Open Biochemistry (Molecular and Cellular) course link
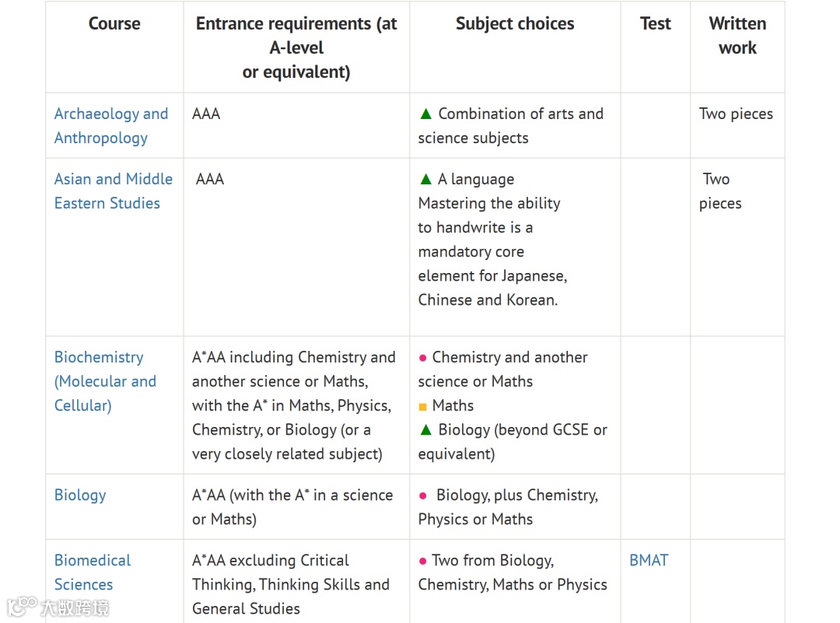 pos(105,381)
